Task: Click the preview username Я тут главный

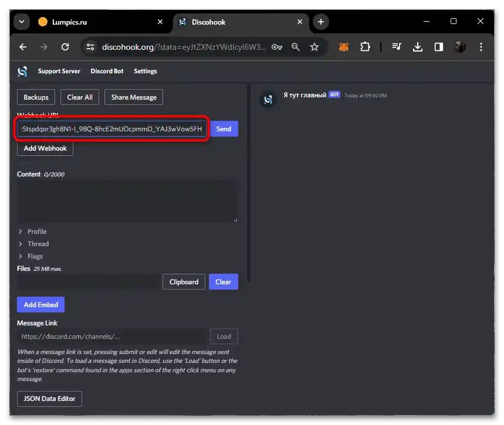Action: [x=305, y=95]
